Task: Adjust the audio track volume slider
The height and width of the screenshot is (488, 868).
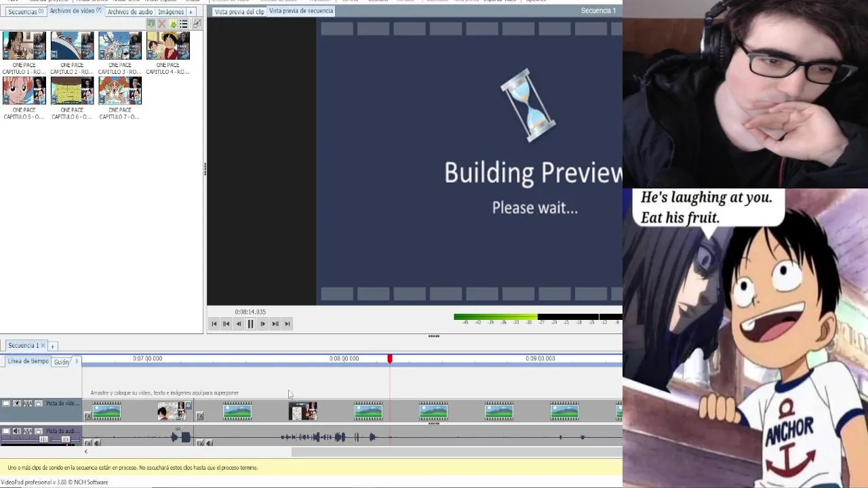Action: coord(43,439)
